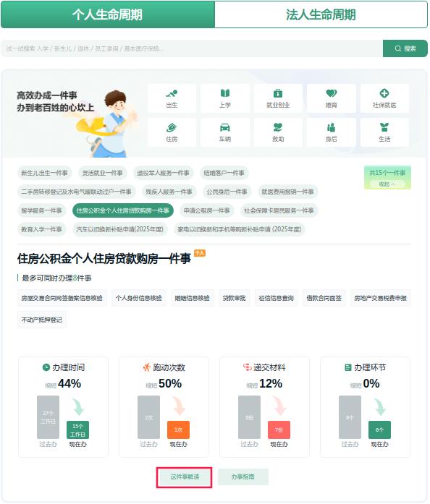430x504 pixels.
Task: Open the 就业创业 briefcase icon
Action: pos(278,93)
